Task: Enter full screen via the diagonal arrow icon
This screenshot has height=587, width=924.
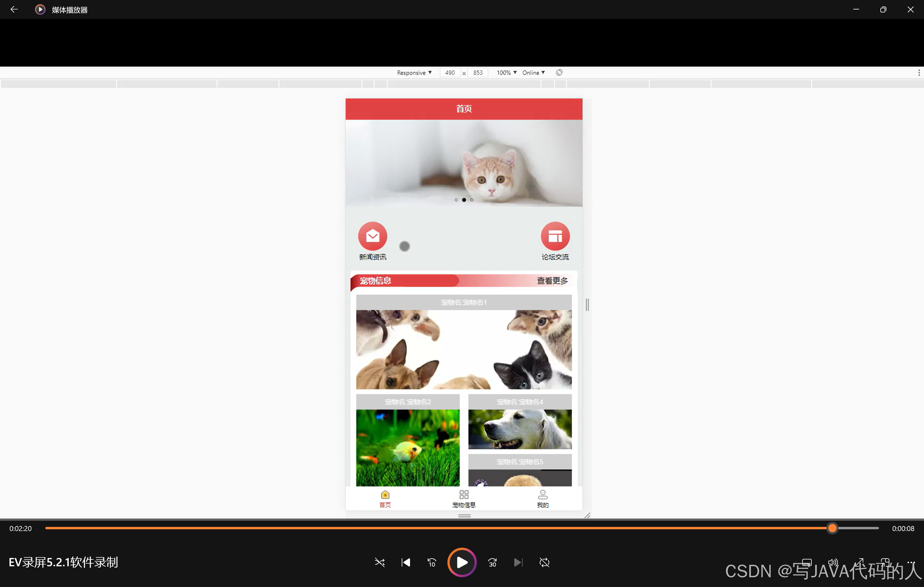Action: click(859, 562)
